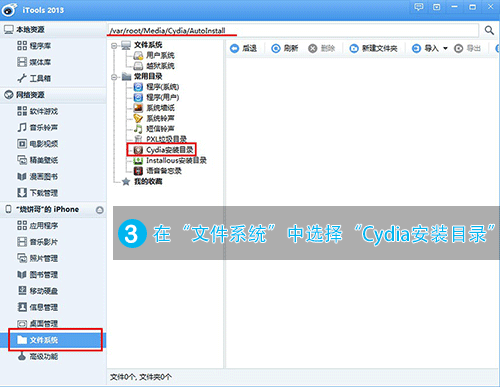Viewport: 500px width, 387px height.
Task: Open 程序库 in the local resources sidebar
Action: point(34,46)
